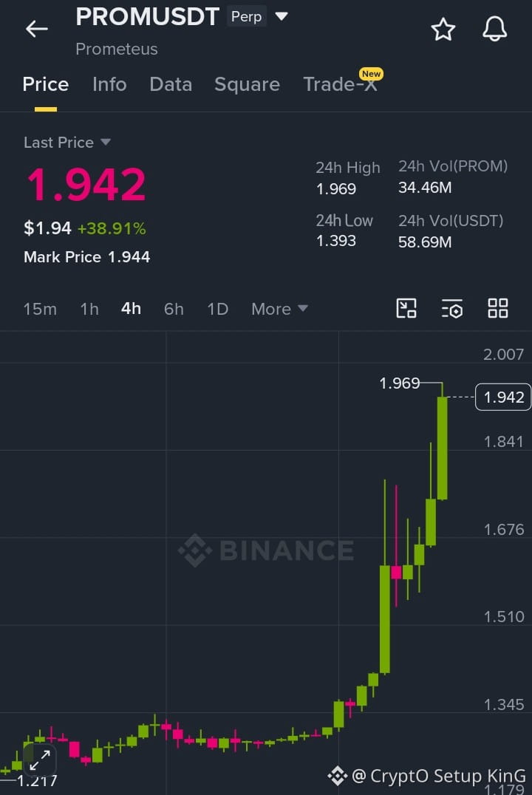The height and width of the screenshot is (795, 532).
Task: Select the 1D timeframe
Action: click(217, 309)
